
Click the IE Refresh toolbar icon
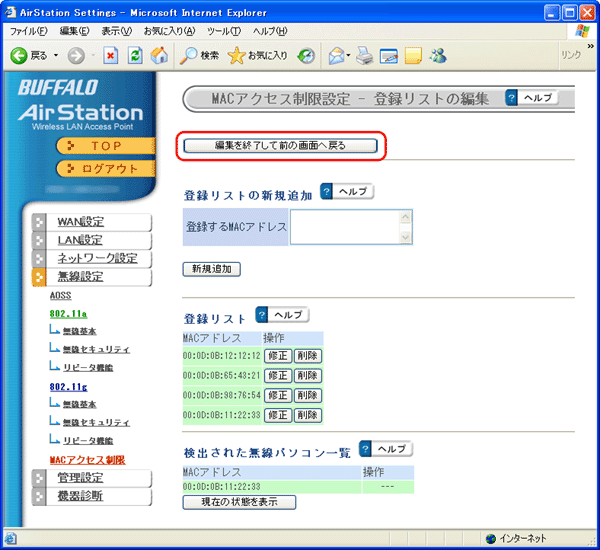[x=135, y=56]
